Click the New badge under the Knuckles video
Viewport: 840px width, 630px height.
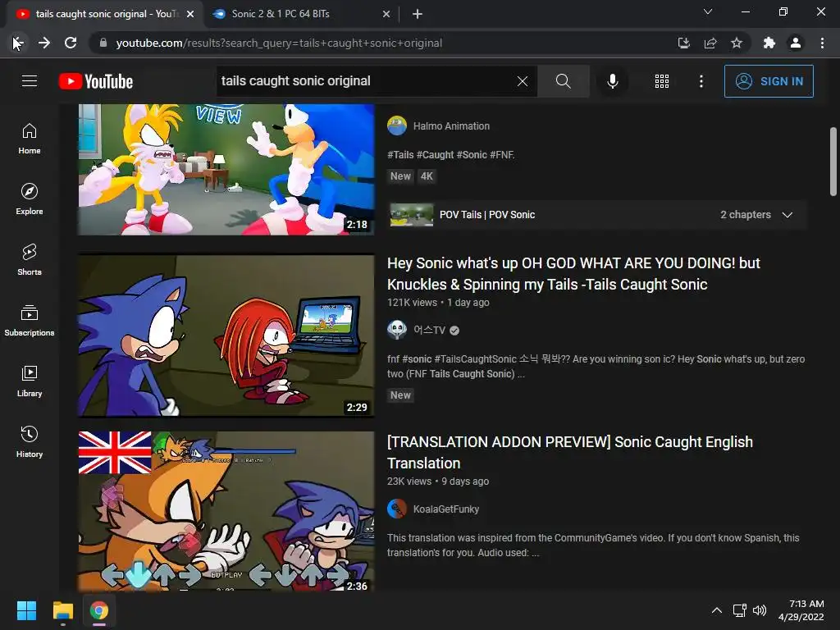[x=400, y=395]
